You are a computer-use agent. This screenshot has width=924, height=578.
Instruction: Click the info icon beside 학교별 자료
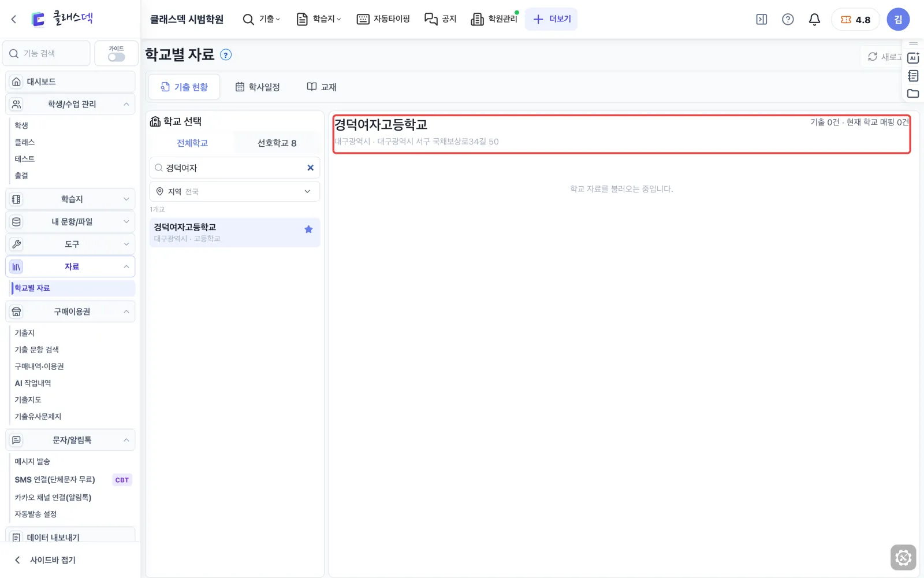point(226,55)
